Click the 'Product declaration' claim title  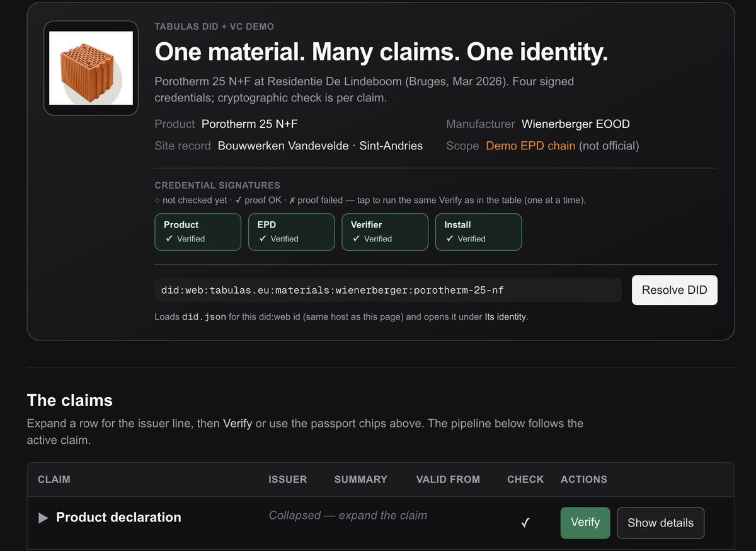click(x=118, y=517)
